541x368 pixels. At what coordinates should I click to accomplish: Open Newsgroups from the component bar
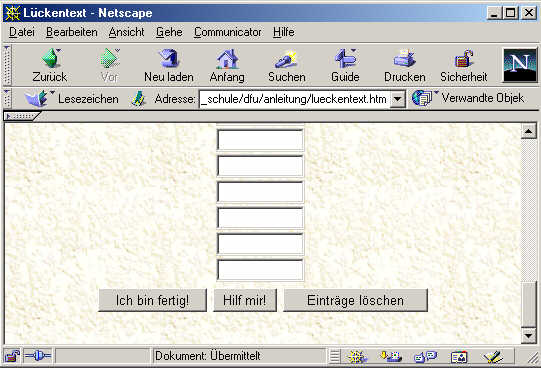pyautogui.click(x=425, y=357)
